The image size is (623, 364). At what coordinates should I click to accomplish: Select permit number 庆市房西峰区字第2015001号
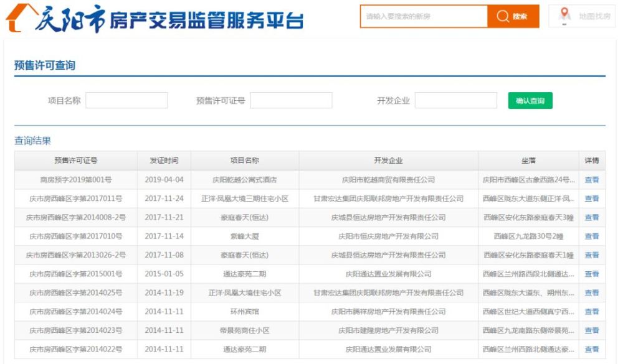click(x=76, y=274)
